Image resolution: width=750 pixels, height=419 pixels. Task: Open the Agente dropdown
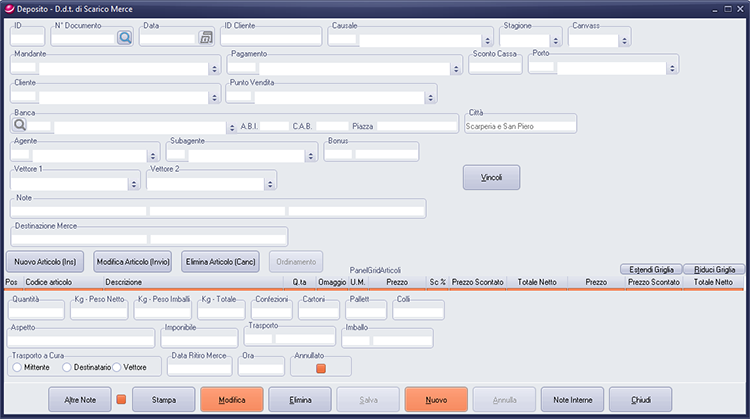[x=153, y=155]
